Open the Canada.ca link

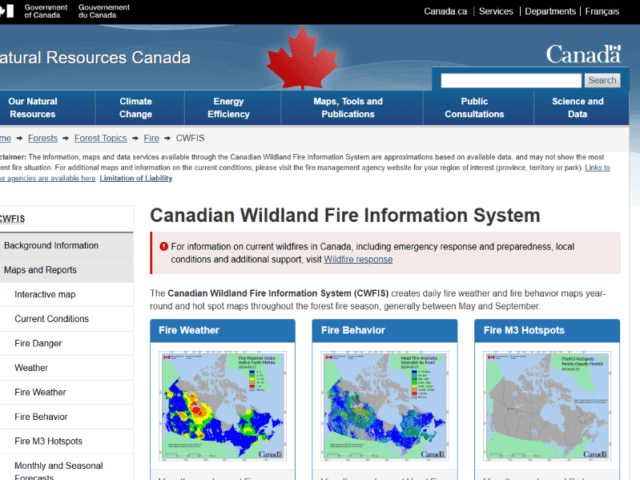[x=445, y=11]
